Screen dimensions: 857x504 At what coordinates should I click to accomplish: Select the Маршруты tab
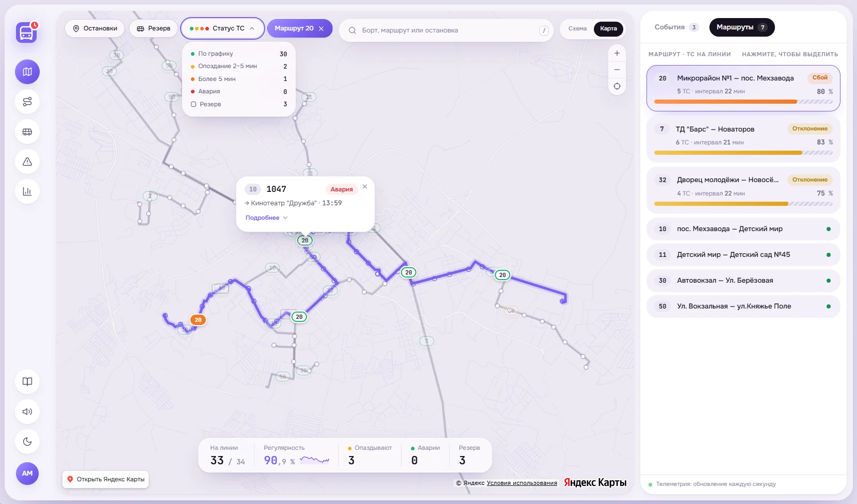tap(742, 27)
